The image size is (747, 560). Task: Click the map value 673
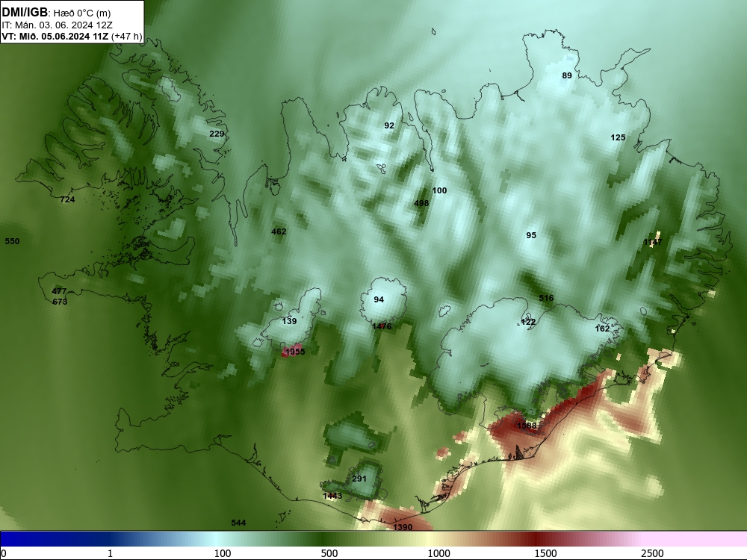point(60,302)
